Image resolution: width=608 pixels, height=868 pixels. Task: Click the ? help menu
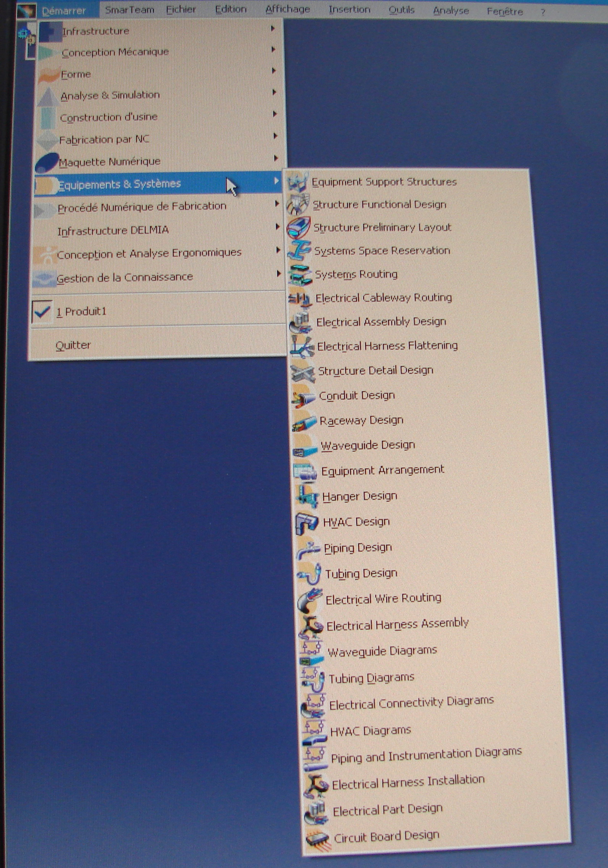coord(542,12)
